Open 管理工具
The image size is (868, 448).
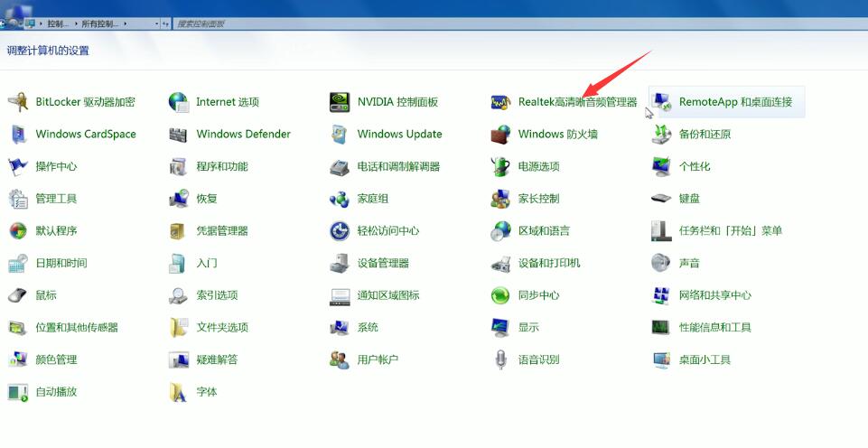(42, 198)
